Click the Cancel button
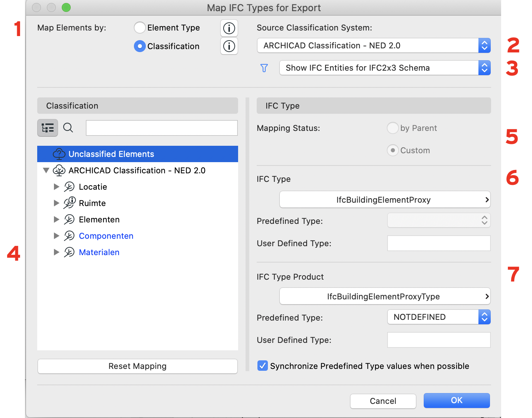Screen dimensions: 532x418 coord(383,401)
